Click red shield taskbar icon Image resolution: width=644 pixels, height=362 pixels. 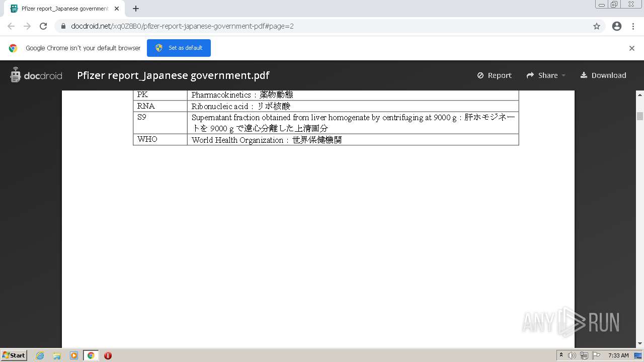coord(108,355)
